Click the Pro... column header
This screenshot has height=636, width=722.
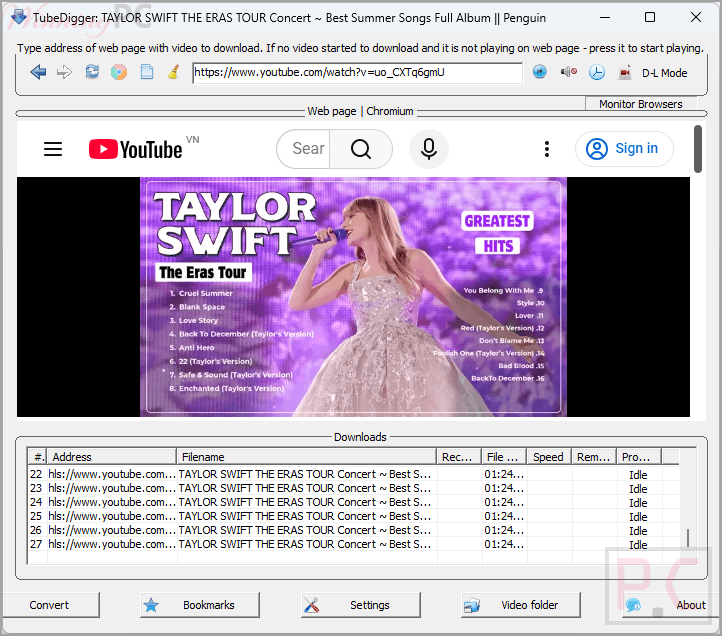coord(639,457)
